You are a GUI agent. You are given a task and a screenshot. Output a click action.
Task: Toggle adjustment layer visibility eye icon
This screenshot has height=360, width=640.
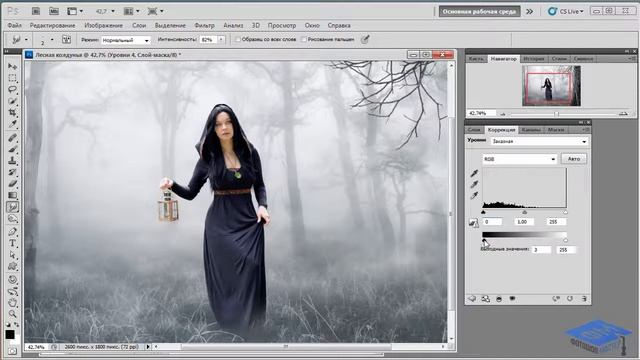point(512,299)
